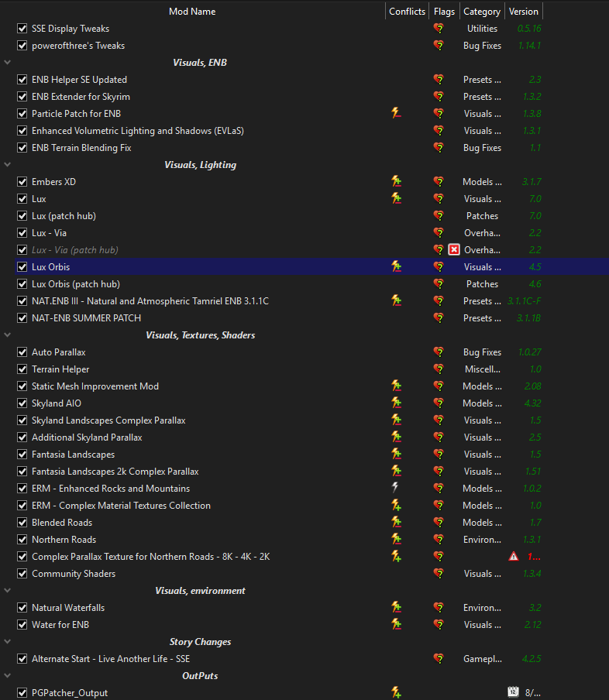
Task: Click the conflict icon for Fantasia Landscapes 2k Complex Parallax
Action: click(x=396, y=472)
